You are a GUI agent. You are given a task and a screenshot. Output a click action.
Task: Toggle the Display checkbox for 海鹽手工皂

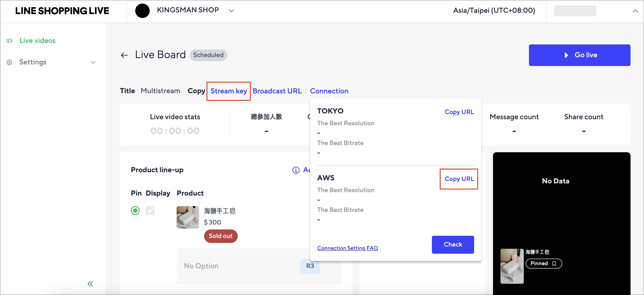(150, 211)
